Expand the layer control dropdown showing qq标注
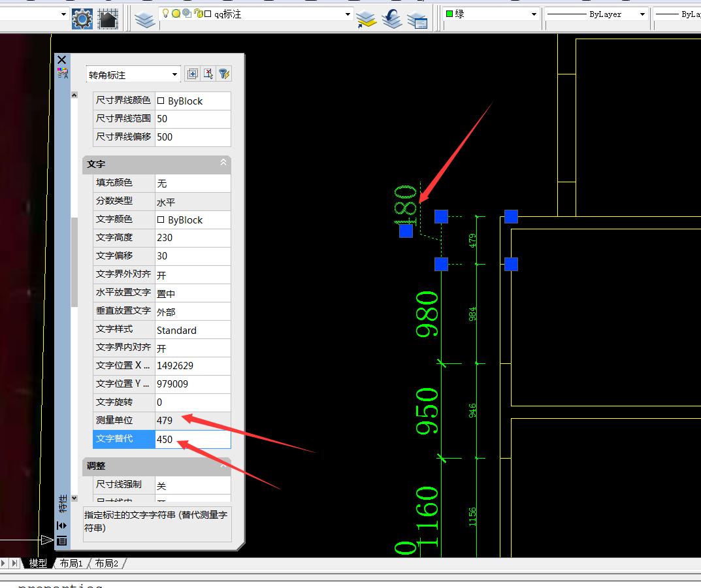Image resolution: width=701 pixels, height=588 pixels. (x=347, y=14)
